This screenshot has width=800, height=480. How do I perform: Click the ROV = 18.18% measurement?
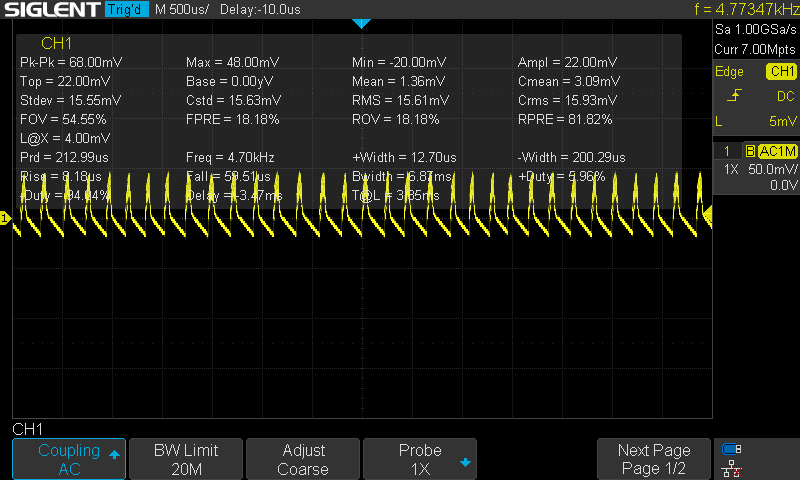395,119
